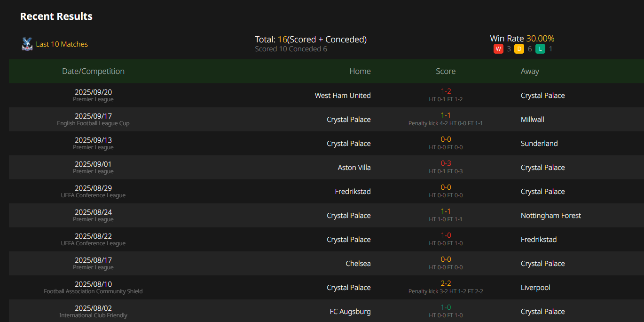Viewport: 644px width, 322px height.
Task: Click the red W wins badge
Action: [x=498, y=49]
